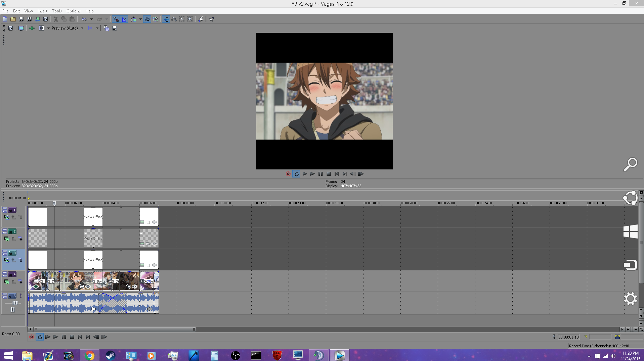This screenshot has width=644, height=361.
Task: Click the Open project folder icon
Action: [13, 19]
